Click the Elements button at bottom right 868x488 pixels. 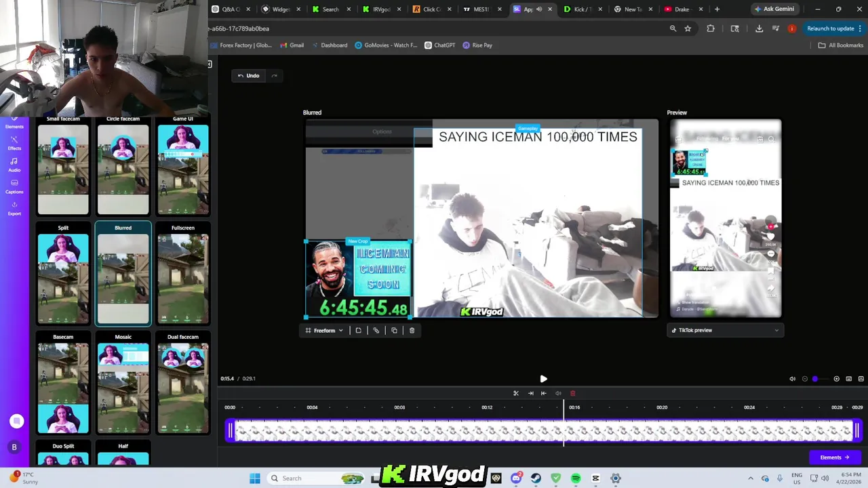[834, 457]
